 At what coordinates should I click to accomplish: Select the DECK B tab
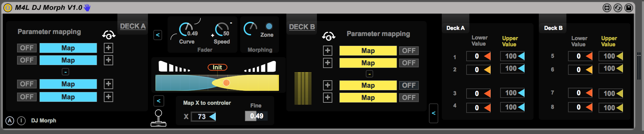click(302, 27)
